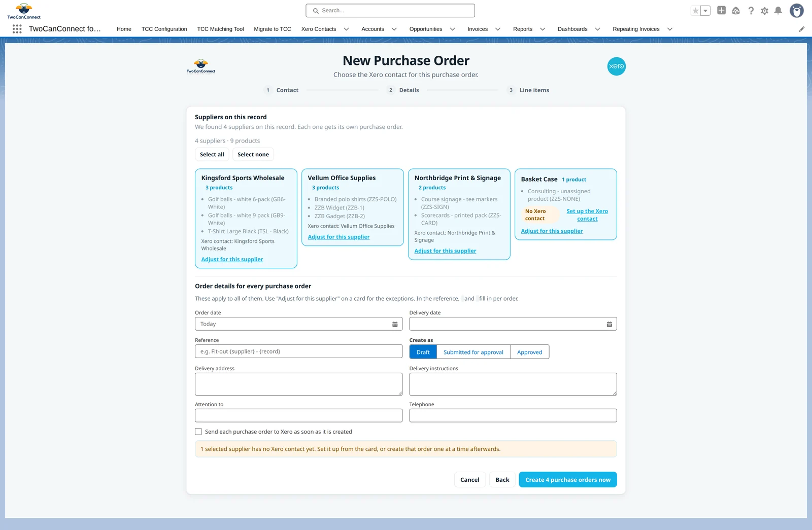
Task: Click the Telephone field
Action: tap(513, 415)
